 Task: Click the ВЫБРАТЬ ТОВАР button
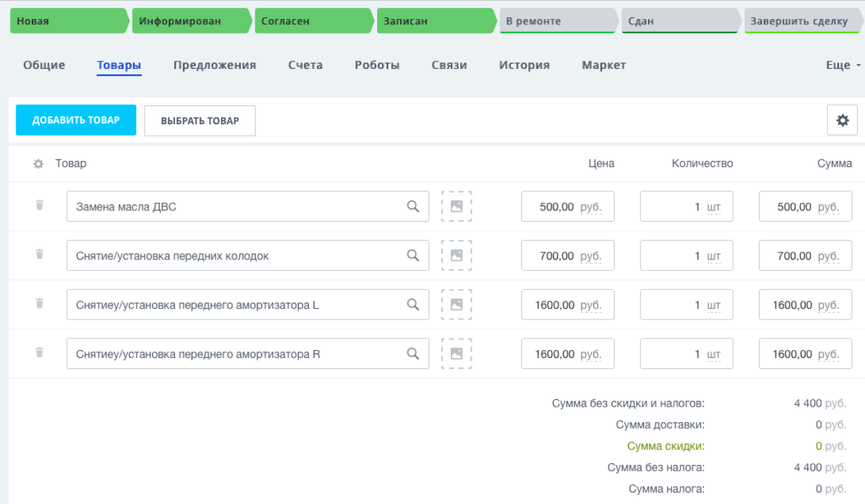(200, 121)
